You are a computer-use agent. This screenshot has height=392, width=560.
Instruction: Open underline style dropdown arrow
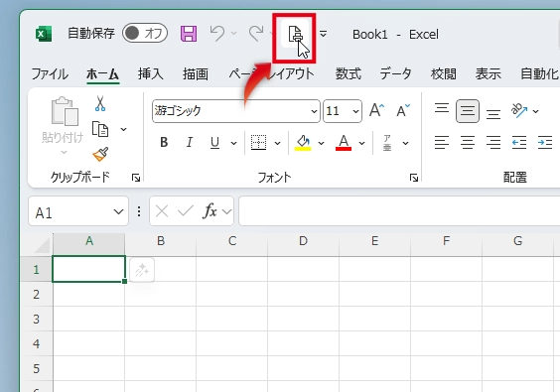coord(234,143)
